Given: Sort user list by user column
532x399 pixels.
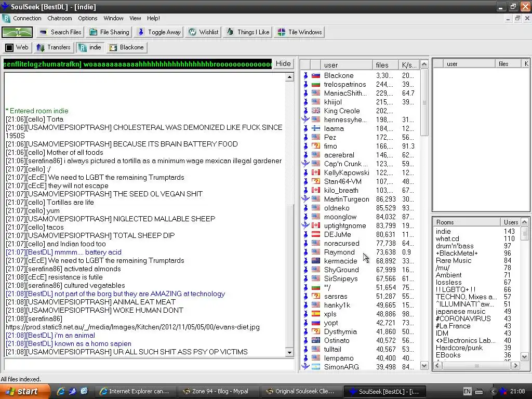Looking at the screenshot, I should [x=347, y=65].
